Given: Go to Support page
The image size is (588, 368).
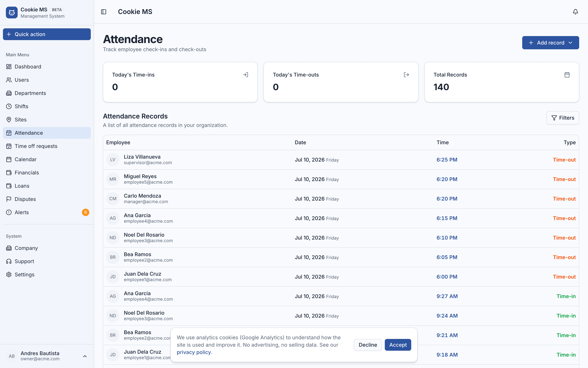Looking at the screenshot, I should coord(47,261).
